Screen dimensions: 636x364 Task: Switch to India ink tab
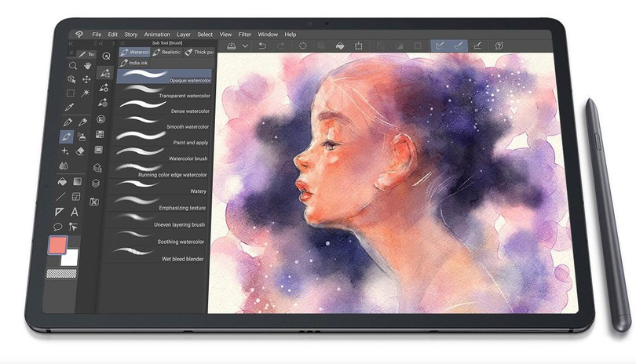point(133,63)
